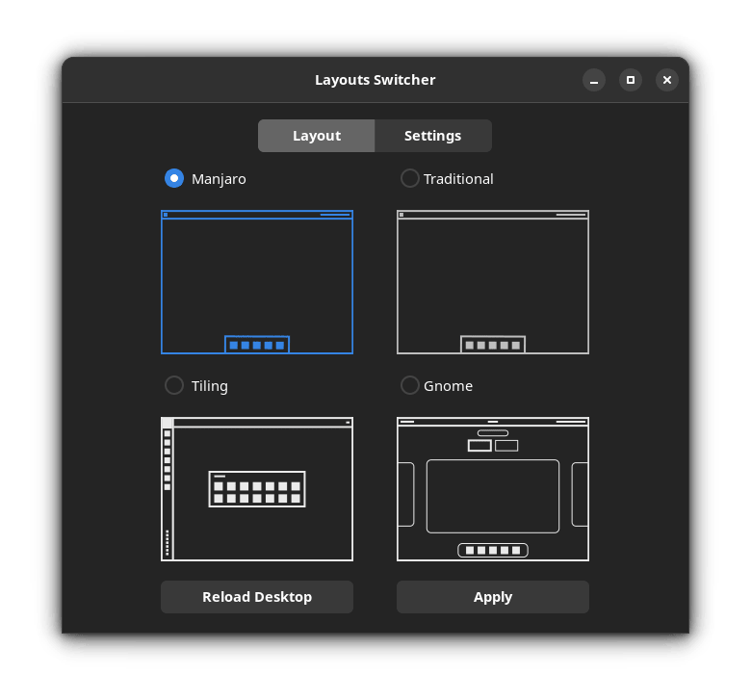This screenshot has height=700, width=751.
Task: Choose the Traditional layout radio button
Action: click(x=410, y=178)
